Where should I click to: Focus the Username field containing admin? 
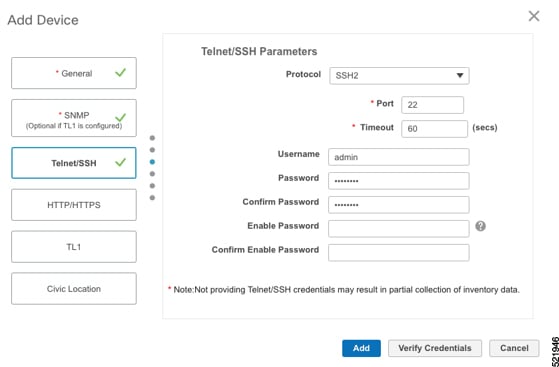(x=399, y=157)
